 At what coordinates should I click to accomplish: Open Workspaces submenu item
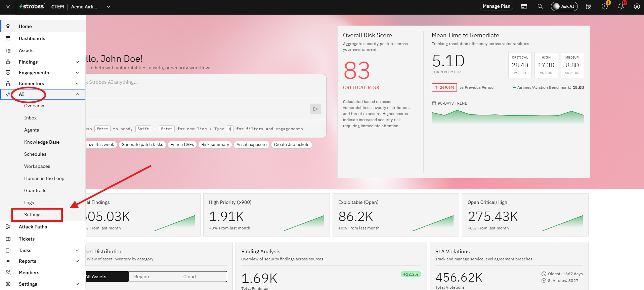pos(37,166)
